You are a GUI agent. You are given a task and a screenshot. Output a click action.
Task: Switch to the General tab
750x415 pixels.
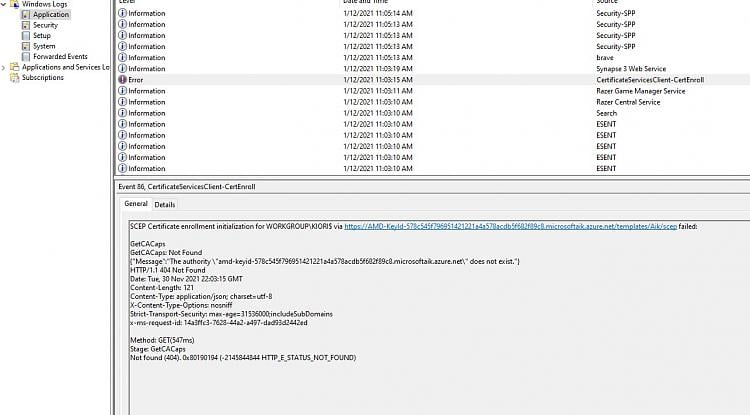tap(136, 204)
